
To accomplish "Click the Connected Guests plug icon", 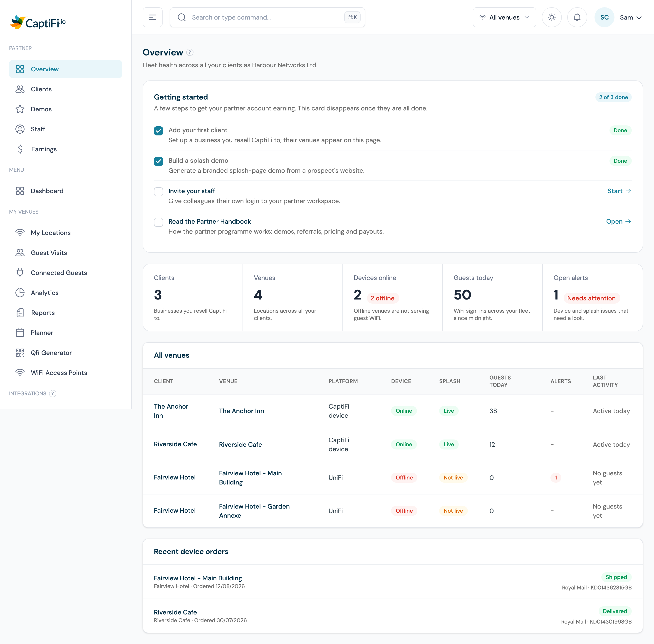I will click(20, 273).
